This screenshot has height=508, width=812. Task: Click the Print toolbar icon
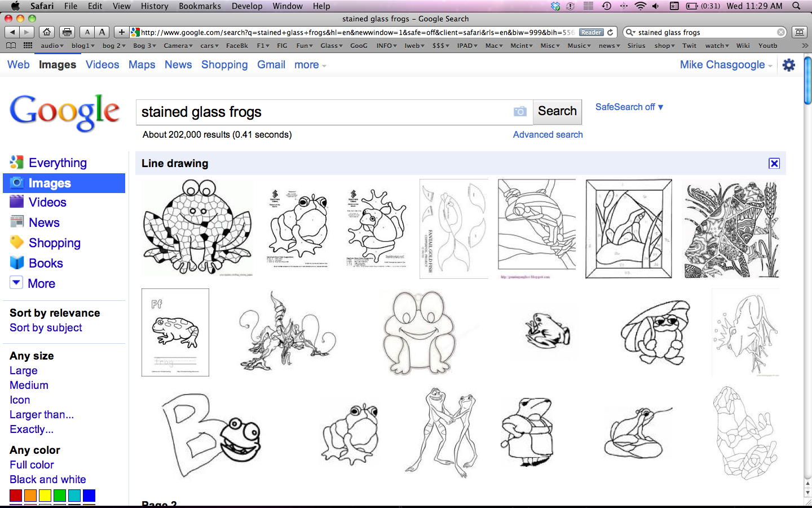coord(67,32)
